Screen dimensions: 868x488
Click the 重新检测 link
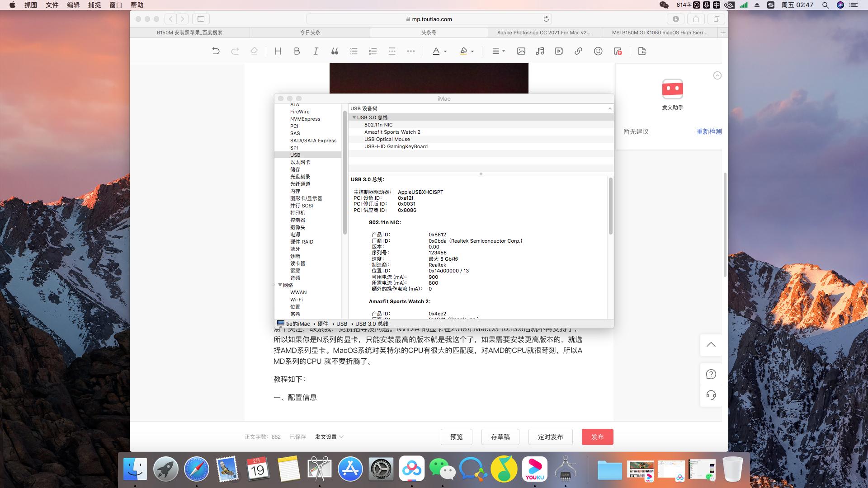click(x=708, y=131)
